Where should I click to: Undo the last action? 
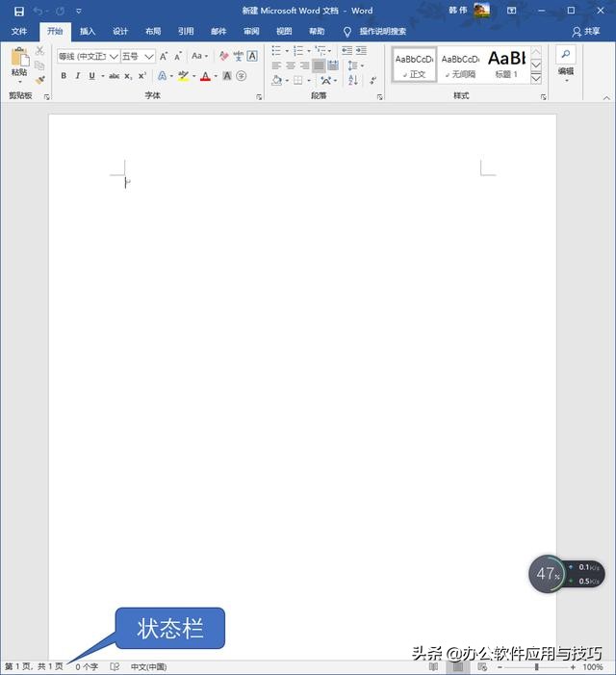click(x=38, y=12)
